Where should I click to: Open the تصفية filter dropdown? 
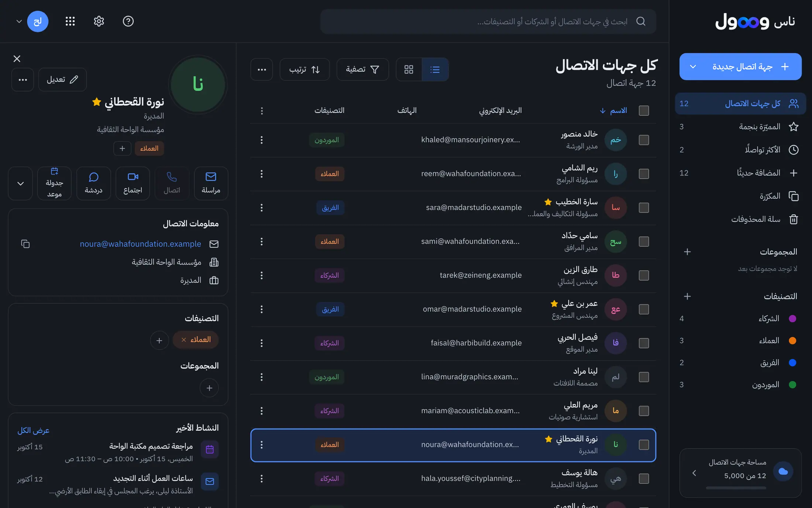(x=362, y=69)
